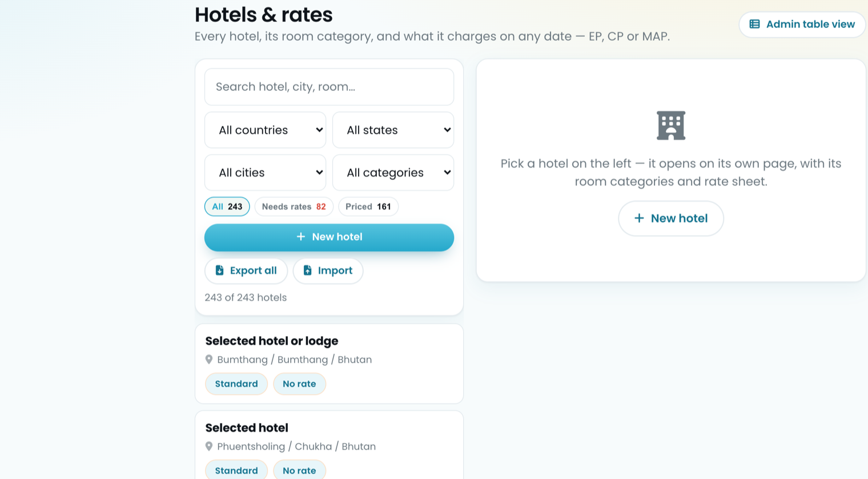Click the Export all button

(x=246, y=270)
